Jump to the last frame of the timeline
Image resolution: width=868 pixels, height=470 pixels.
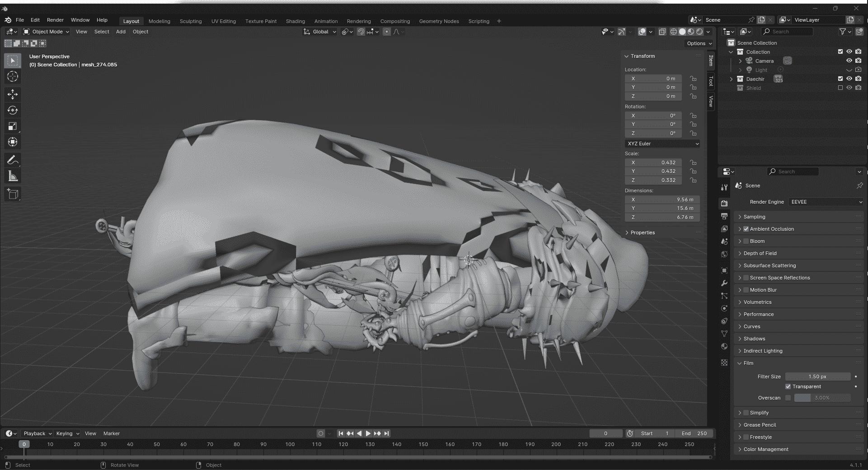click(x=387, y=433)
